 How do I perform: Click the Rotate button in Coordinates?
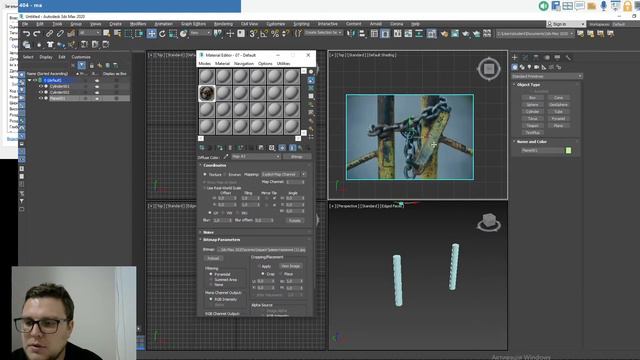click(295, 220)
